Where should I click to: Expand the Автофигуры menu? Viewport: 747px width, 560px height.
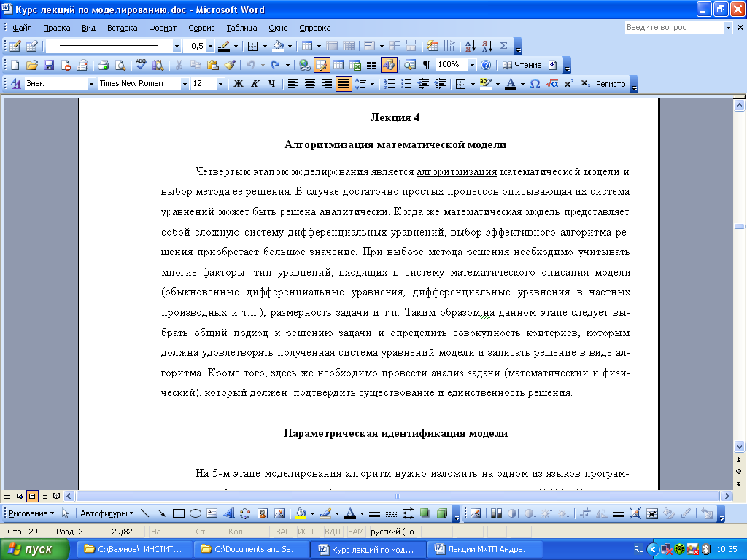[x=107, y=513]
